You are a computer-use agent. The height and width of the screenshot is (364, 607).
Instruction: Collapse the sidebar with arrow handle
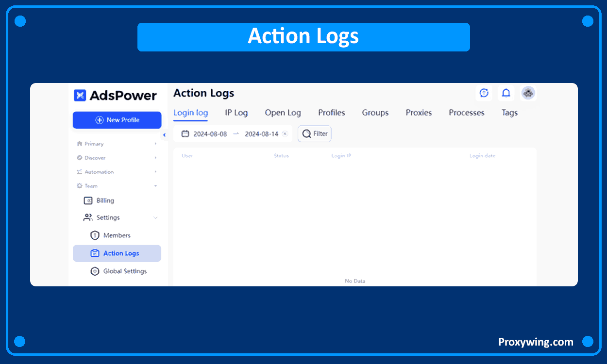[164, 135]
